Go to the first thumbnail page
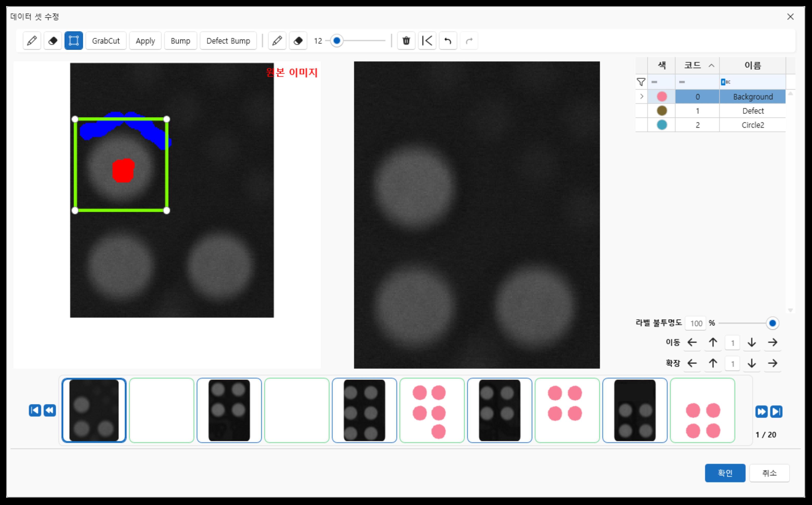Viewport: 812px width, 505px height. [x=35, y=411]
